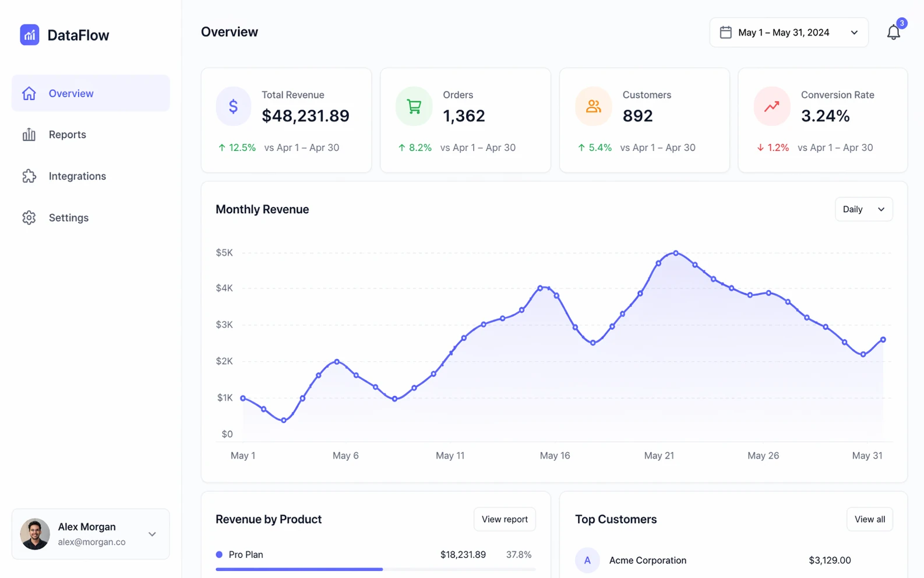Image resolution: width=924 pixels, height=578 pixels.
Task: Go to the Overview page in sidebar
Action: [90, 93]
